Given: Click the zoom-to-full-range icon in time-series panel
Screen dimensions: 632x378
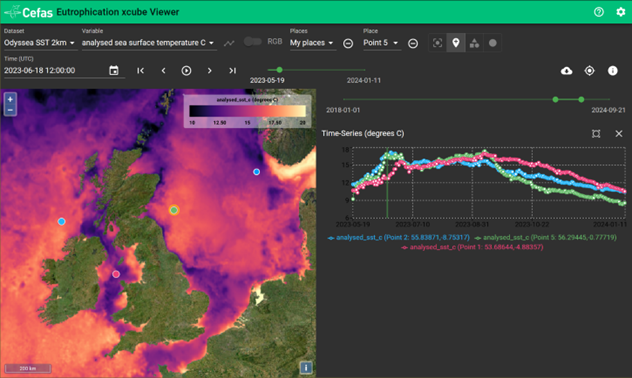Looking at the screenshot, I should [596, 134].
